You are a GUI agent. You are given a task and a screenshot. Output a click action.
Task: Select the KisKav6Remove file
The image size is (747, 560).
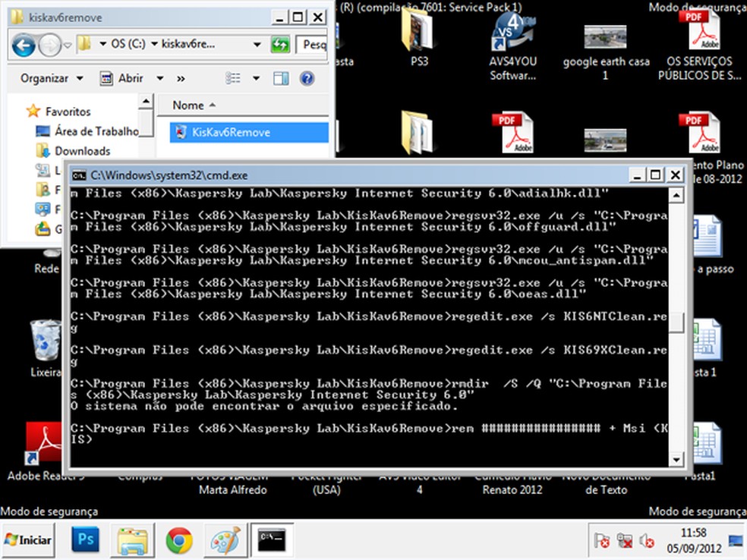click(249, 132)
